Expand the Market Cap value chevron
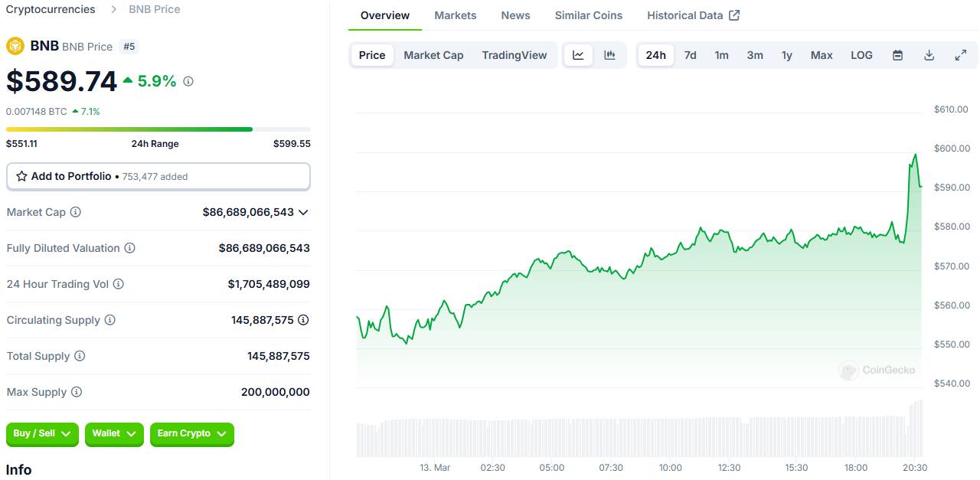The image size is (980, 480). pyautogui.click(x=303, y=212)
